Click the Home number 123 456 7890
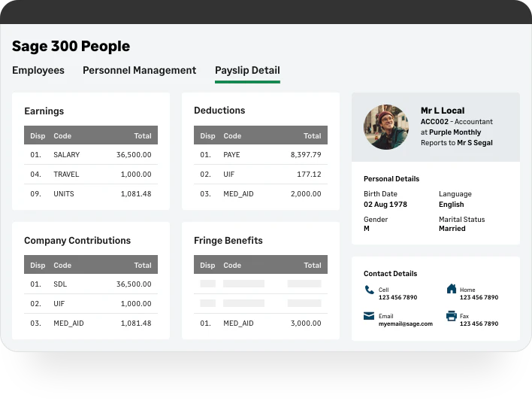Viewport: 532px width, 404px height. pyautogui.click(x=479, y=297)
